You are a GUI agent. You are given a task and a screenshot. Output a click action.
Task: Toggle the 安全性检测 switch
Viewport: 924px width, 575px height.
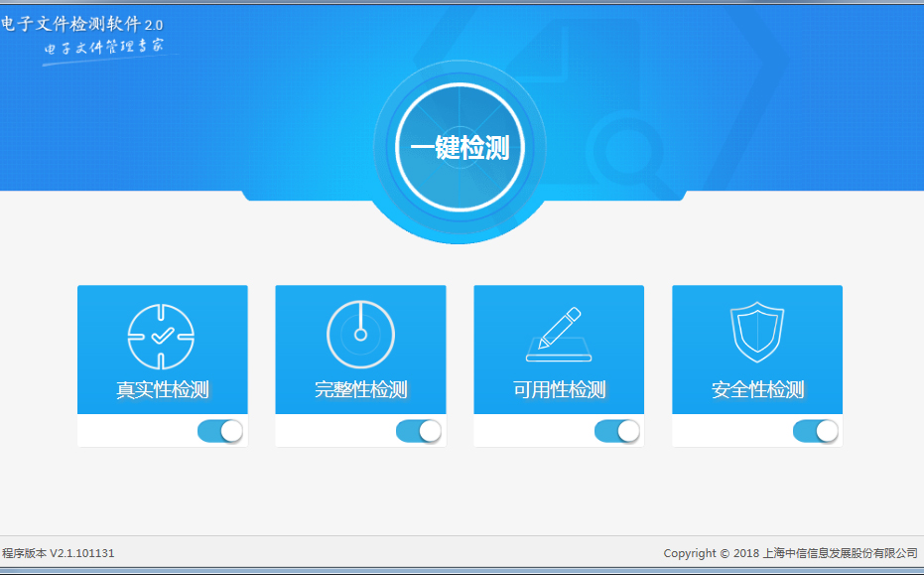pyautogui.click(x=816, y=431)
